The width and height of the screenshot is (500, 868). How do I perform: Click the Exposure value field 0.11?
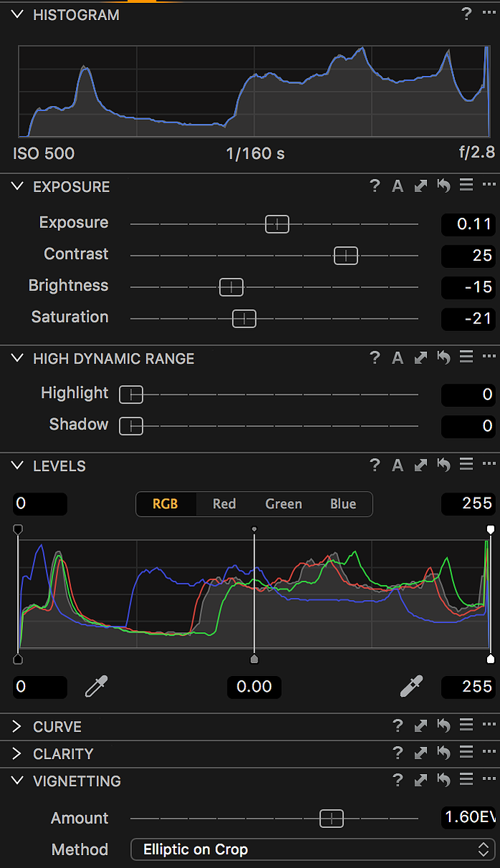(468, 224)
